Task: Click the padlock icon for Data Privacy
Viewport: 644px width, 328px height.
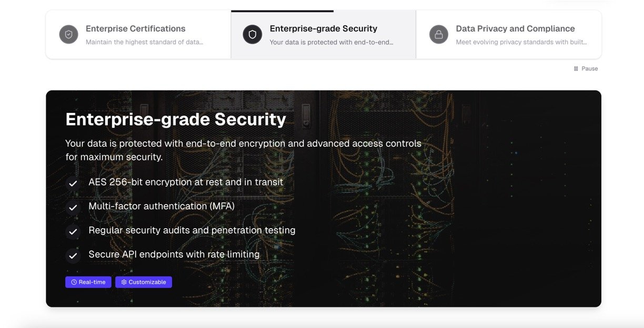Action: (x=438, y=35)
